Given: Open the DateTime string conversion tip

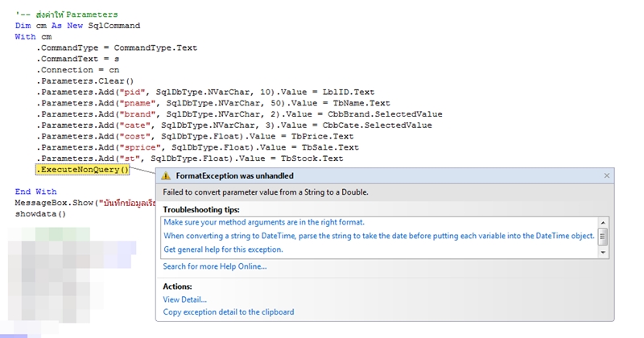Looking at the screenshot, I should click(x=378, y=236).
